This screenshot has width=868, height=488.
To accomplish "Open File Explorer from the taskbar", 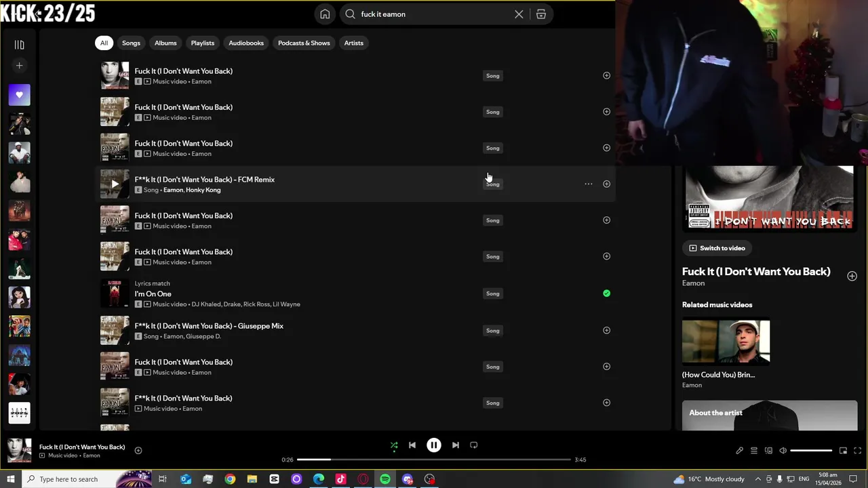I will coord(252,479).
